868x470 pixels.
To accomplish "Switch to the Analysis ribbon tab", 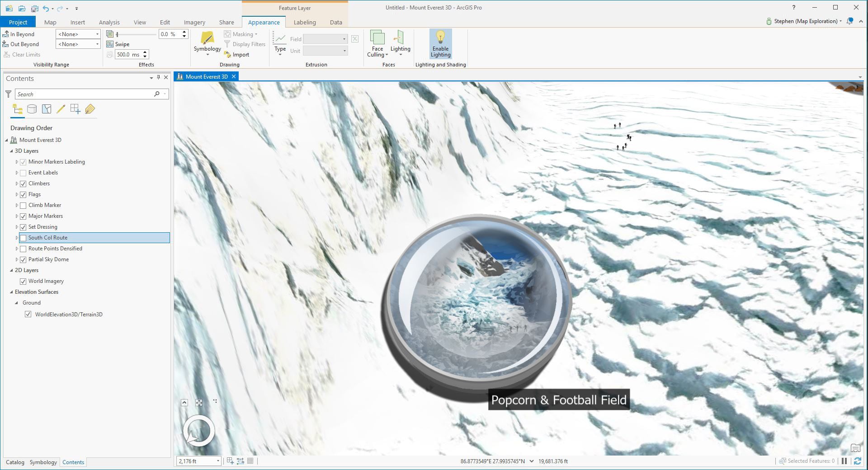I will 109,22.
